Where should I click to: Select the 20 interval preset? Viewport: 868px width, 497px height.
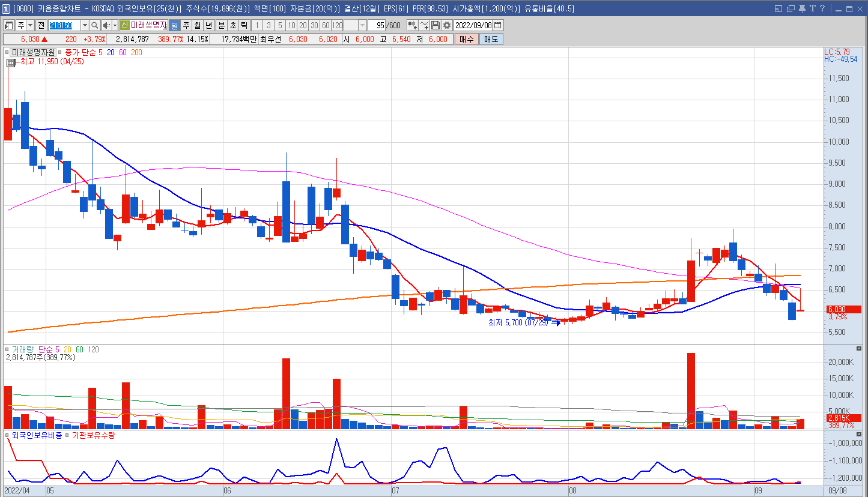pos(303,25)
